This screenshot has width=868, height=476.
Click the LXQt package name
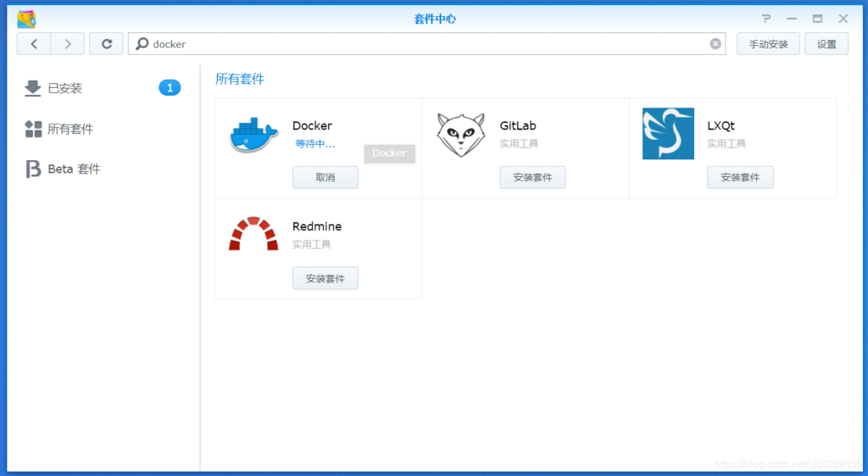(721, 125)
